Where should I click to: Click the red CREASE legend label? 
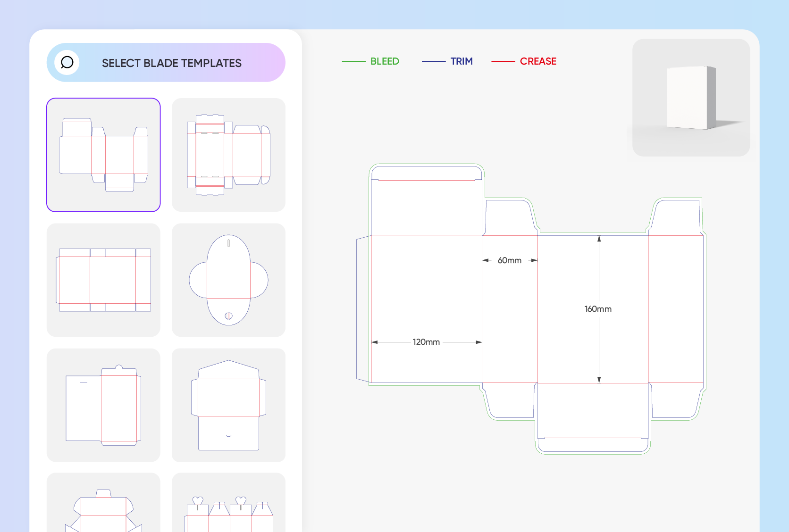coord(538,61)
